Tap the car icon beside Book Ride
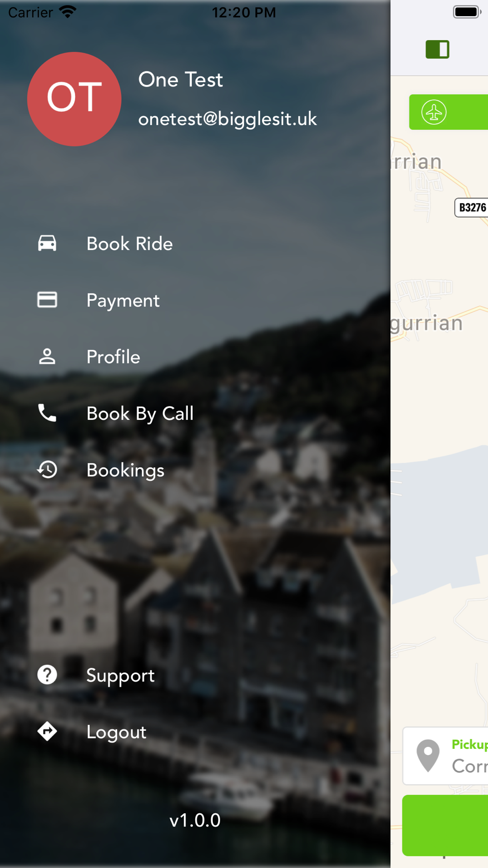Screen dimensions: 488x868 coord(47,243)
